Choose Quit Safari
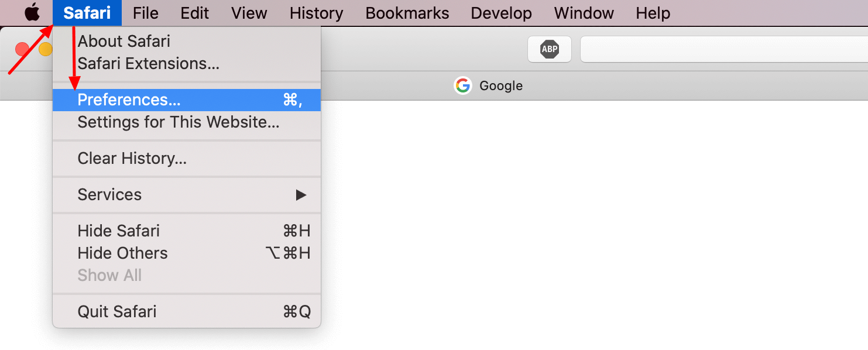Viewport: 868px width, 350px height. coord(187,311)
